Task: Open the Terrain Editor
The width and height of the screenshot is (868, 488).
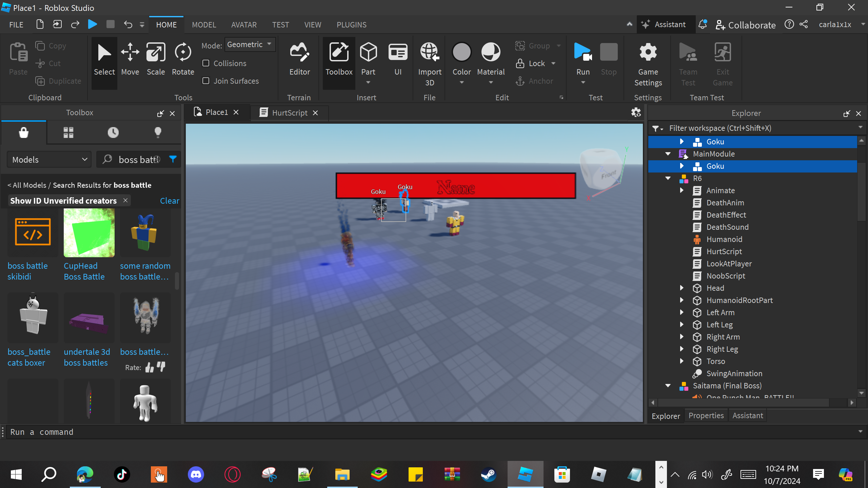Action: point(299,59)
